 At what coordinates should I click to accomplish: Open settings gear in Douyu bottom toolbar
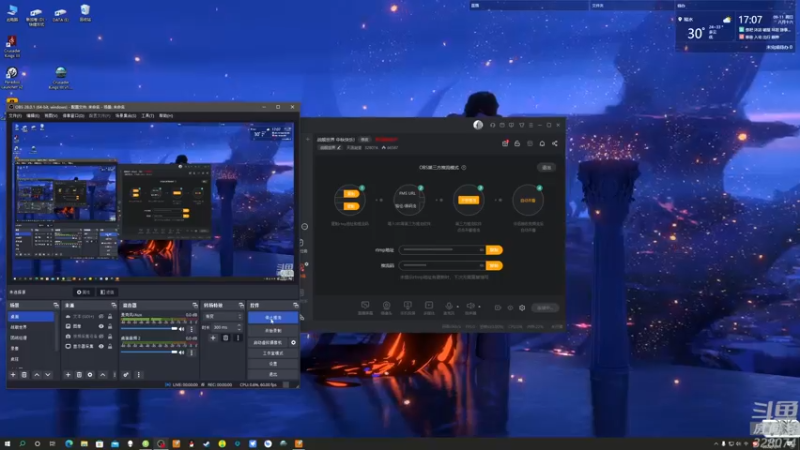522,308
